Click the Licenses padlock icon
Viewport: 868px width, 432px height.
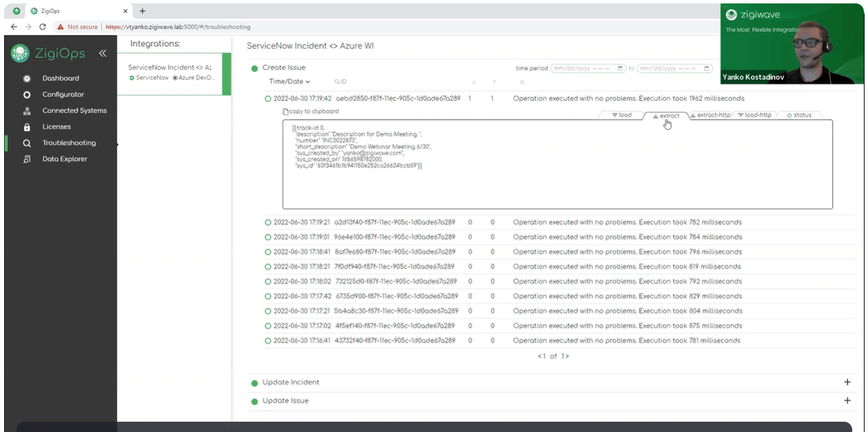click(x=27, y=127)
